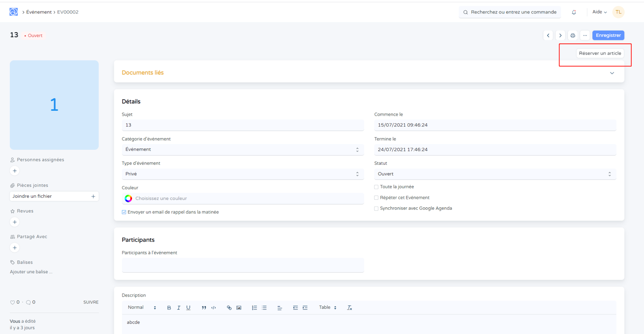Viewport: 644px width, 334px height.
Task: Open the Catégorie d'événement dropdown
Action: coord(242,150)
